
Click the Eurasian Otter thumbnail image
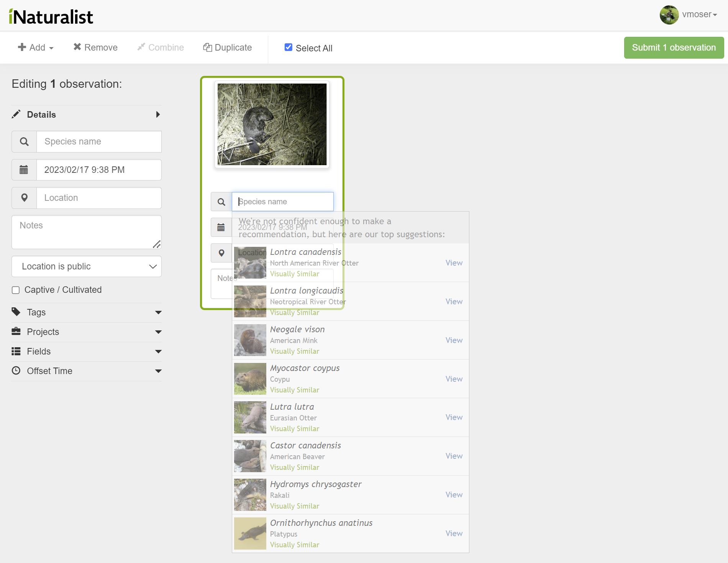[x=250, y=417]
